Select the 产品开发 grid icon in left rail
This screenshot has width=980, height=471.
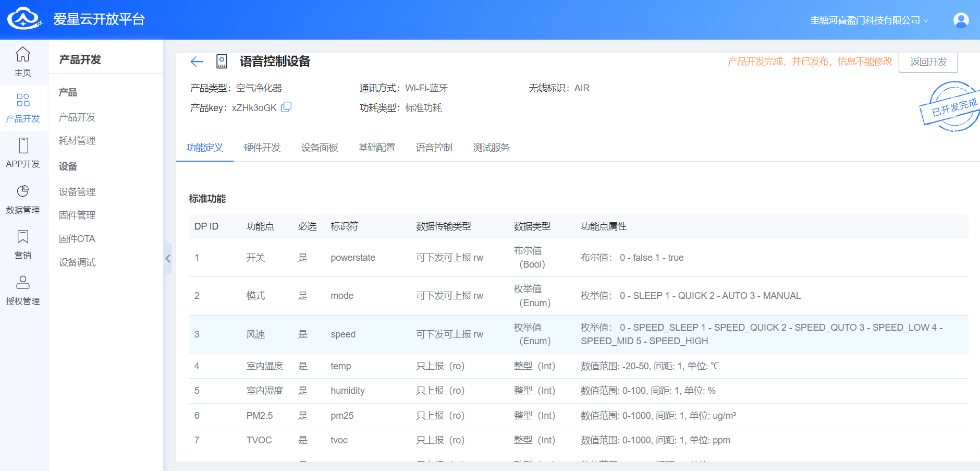[23, 100]
